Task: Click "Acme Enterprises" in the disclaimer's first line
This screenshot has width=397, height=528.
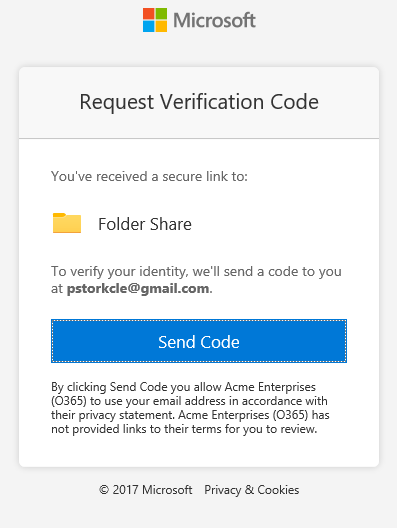Action: coord(270,387)
